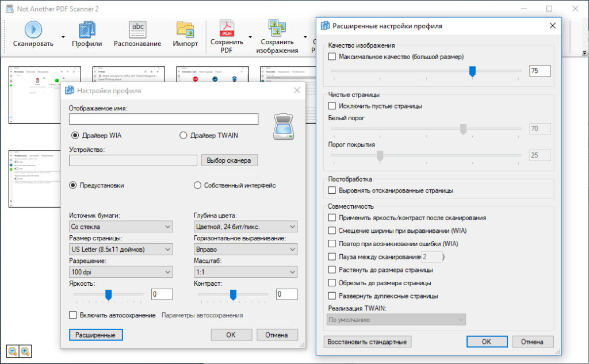Screen dimensions: 589x364
Task: Click the Яркость slider handle
Action: pyautogui.click(x=109, y=295)
